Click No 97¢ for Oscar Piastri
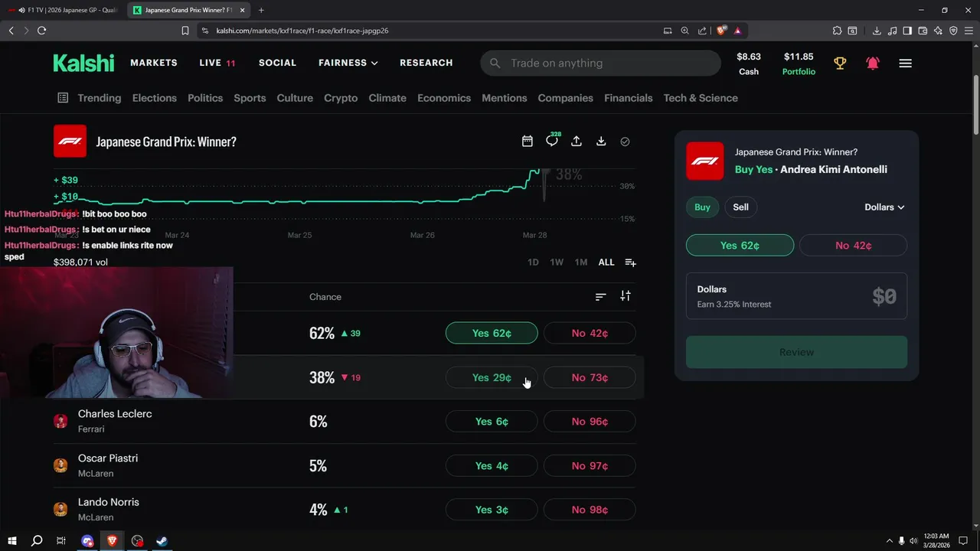Screen dimensions: 980x551 590,466
